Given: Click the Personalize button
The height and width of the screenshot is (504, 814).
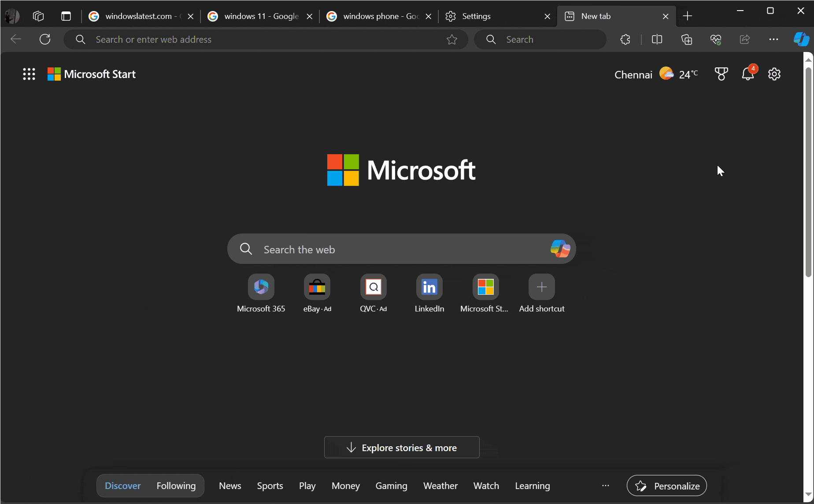Looking at the screenshot, I should (666, 485).
